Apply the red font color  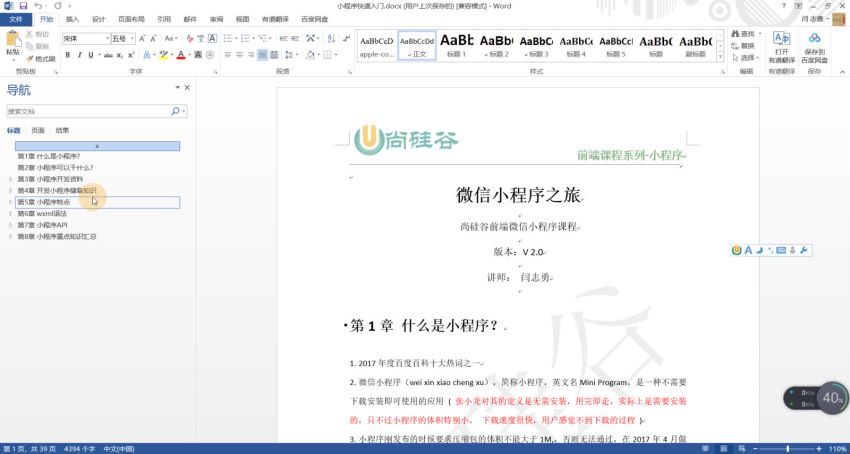[181, 55]
